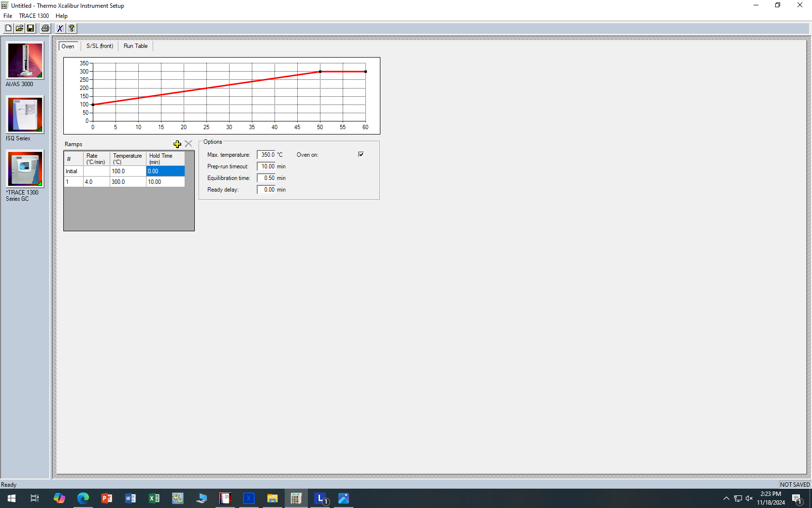The height and width of the screenshot is (508, 812).
Task: Open Microsoft Edge from the taskbar
Action: coord(83,498)
